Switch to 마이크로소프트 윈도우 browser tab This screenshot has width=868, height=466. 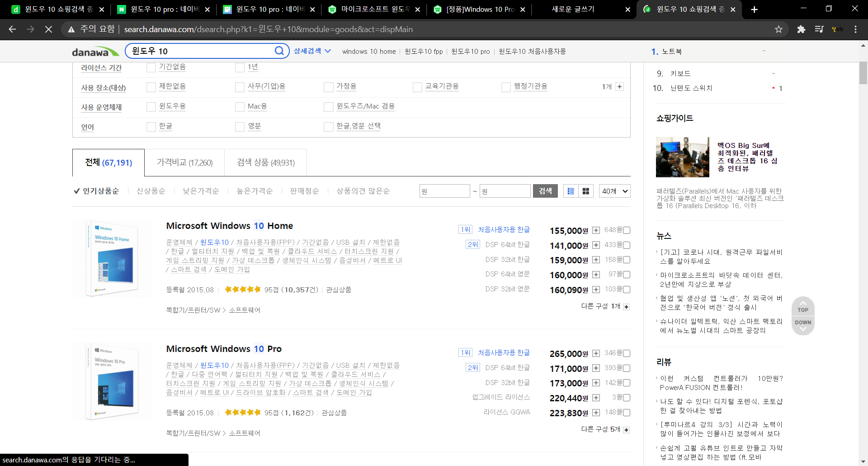[374, 10]
